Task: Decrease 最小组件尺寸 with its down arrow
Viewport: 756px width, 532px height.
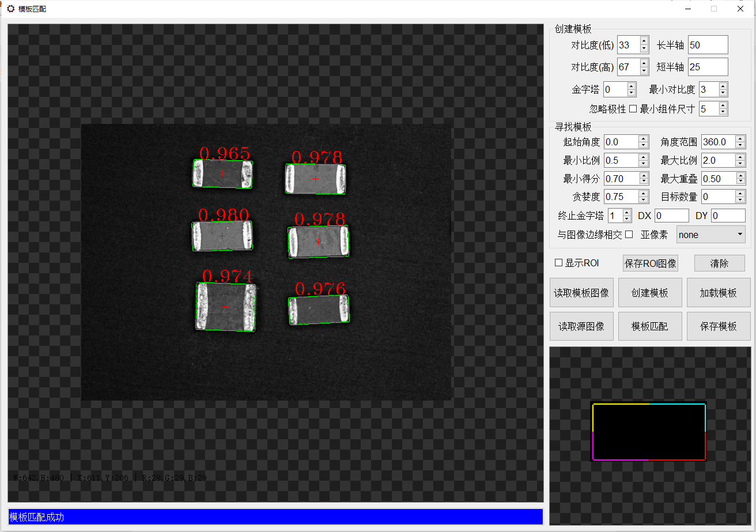Action: click(723, 112)
